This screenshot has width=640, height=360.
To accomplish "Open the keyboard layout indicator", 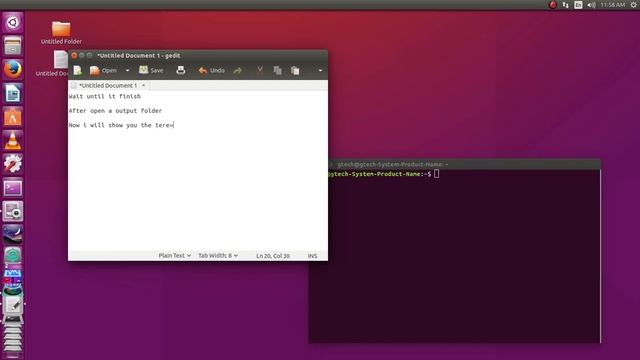I will click(578, 5).
